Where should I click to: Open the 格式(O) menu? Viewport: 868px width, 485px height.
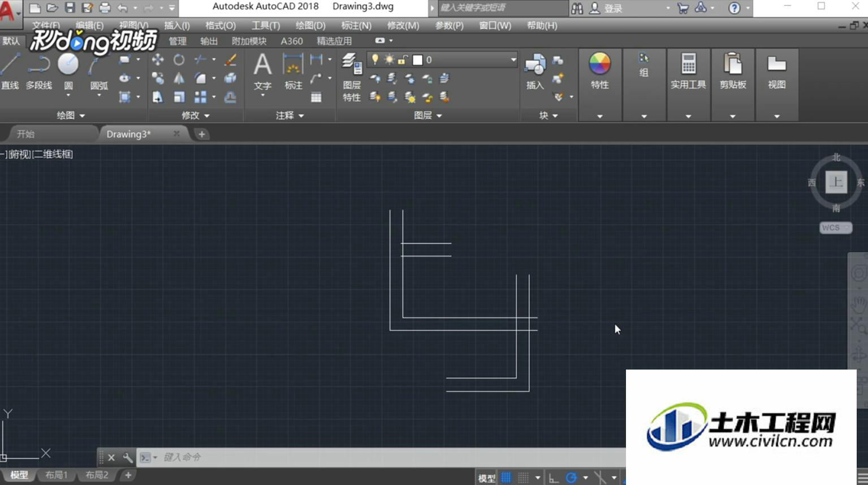220,25
